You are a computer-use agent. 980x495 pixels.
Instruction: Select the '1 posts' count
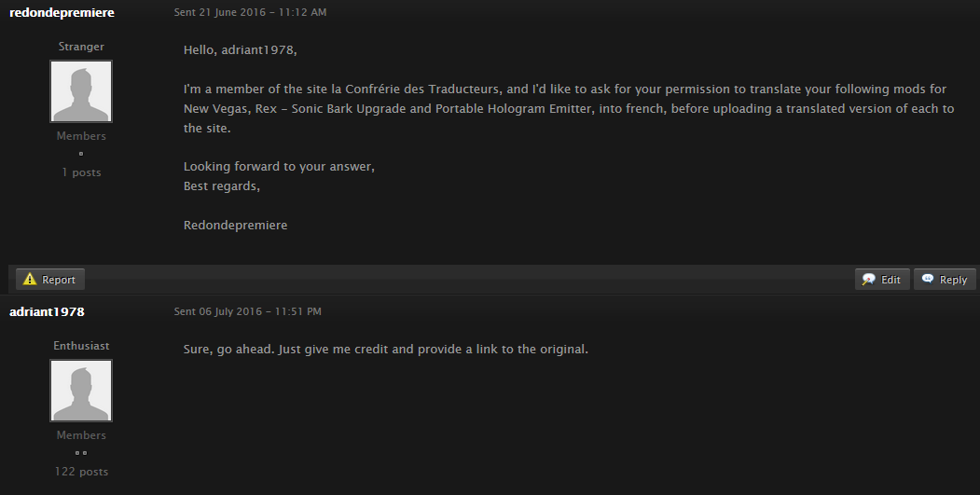[x=81, y=172]
